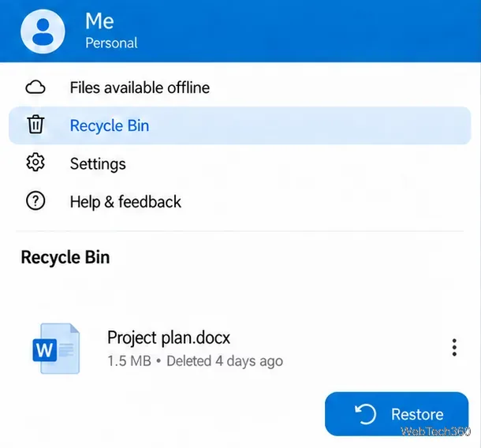Click the cloud offline files icon
481x448 pixels.
tap(35, 88)
